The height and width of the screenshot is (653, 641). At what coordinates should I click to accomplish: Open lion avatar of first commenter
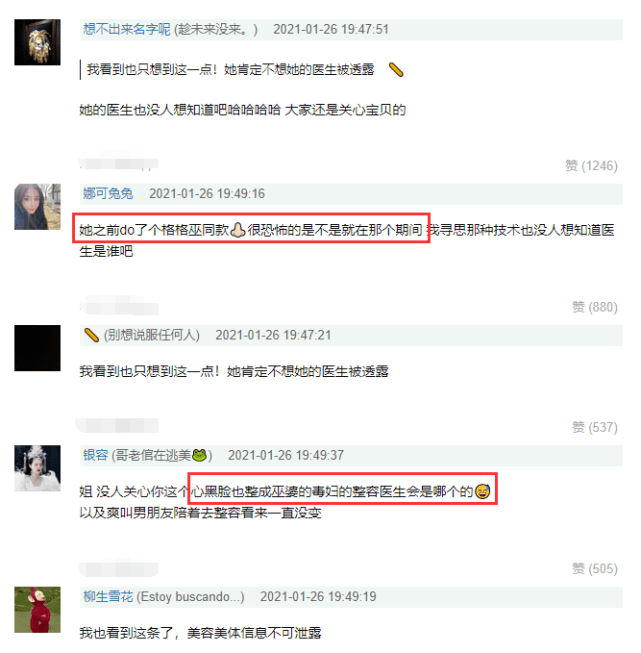click(37, 42)
